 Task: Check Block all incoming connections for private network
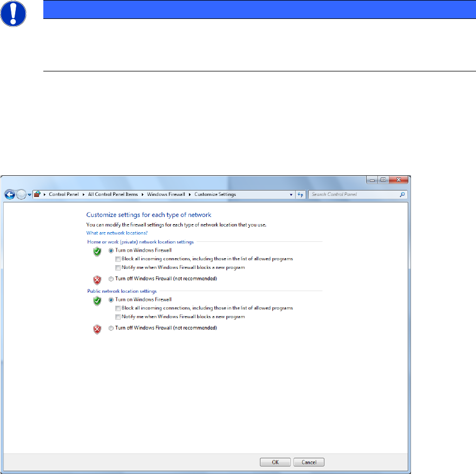coord(118,259)
